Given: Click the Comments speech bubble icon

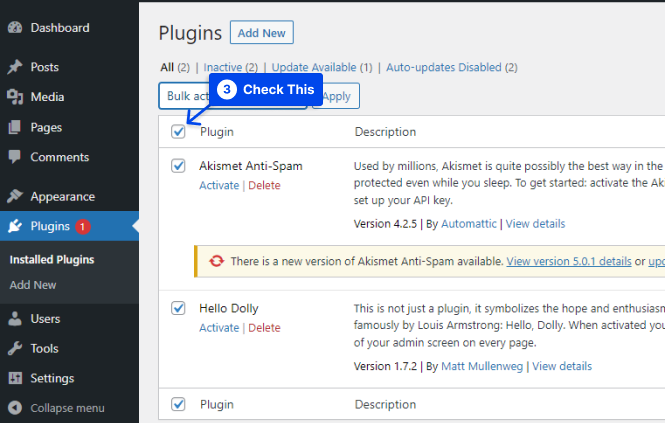Looking at the screenshot, I should [15, 157].
